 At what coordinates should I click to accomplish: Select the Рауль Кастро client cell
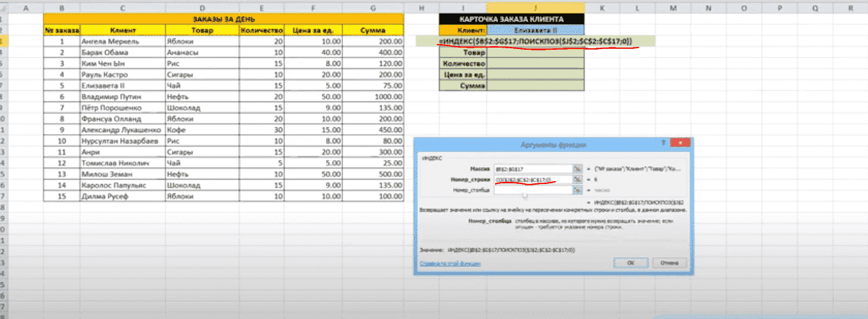(x=123, y=75)
